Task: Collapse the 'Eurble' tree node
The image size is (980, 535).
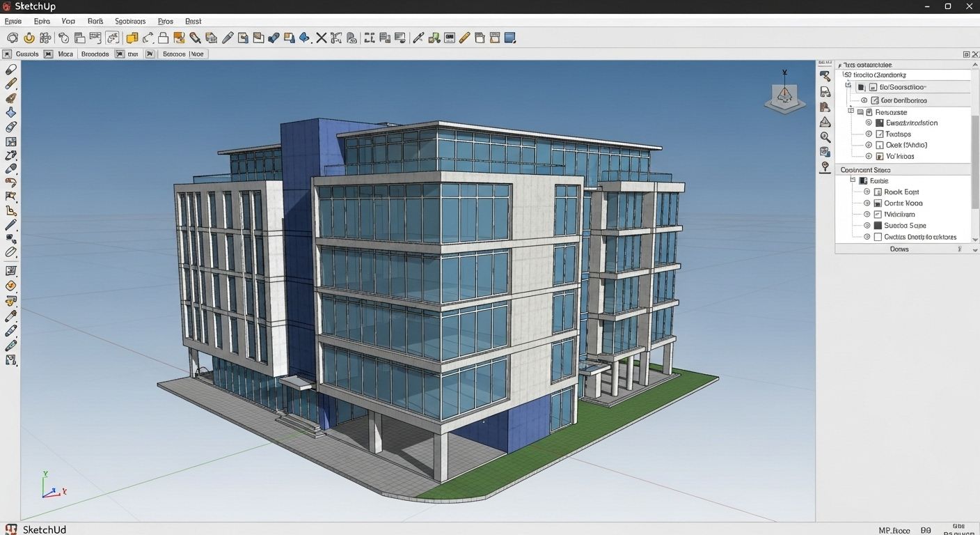Action: coord(853,180)
